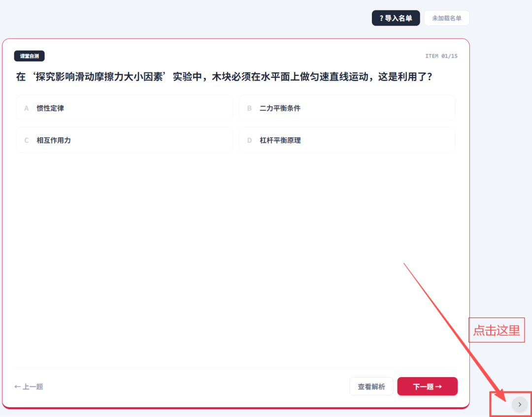
Task: Select answer B 二力平衡条件
Action: pyautogui.click(x=347, y=108)
